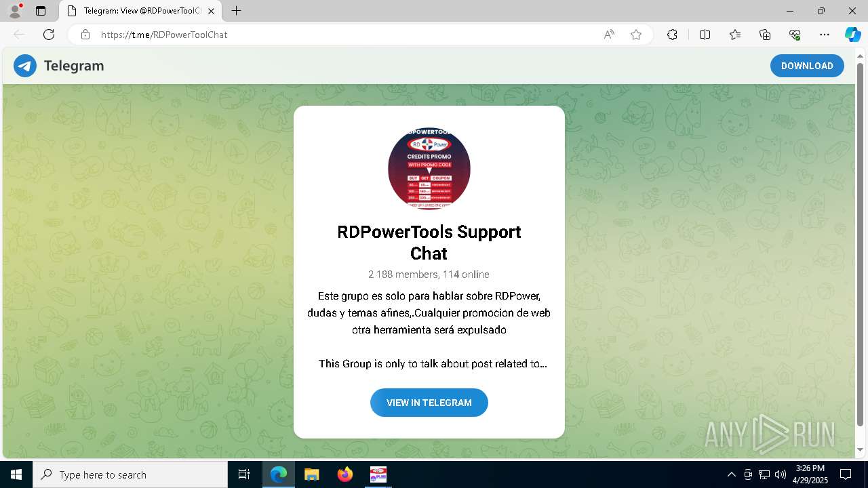
Task: Activate Read aloud icon
Action: click(609, 35)
